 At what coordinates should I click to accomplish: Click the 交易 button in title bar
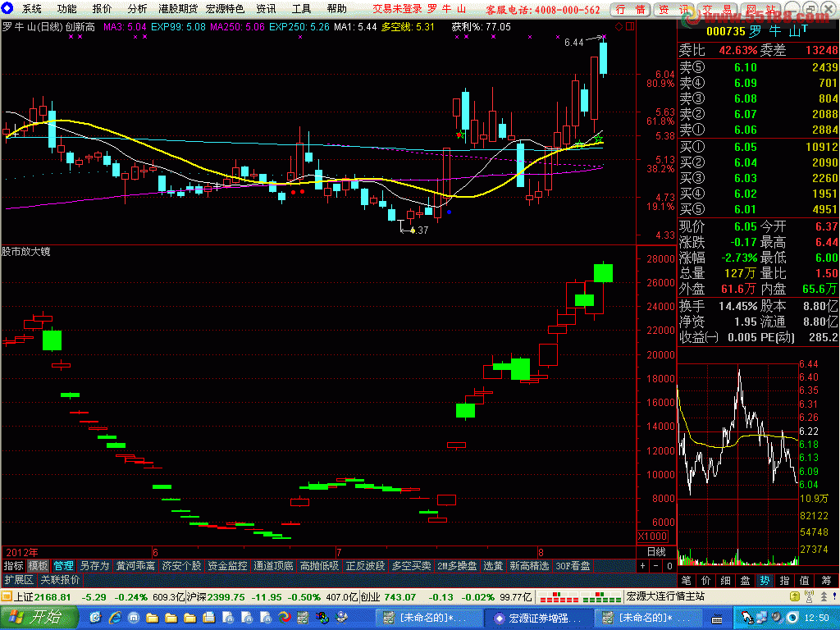717,9
